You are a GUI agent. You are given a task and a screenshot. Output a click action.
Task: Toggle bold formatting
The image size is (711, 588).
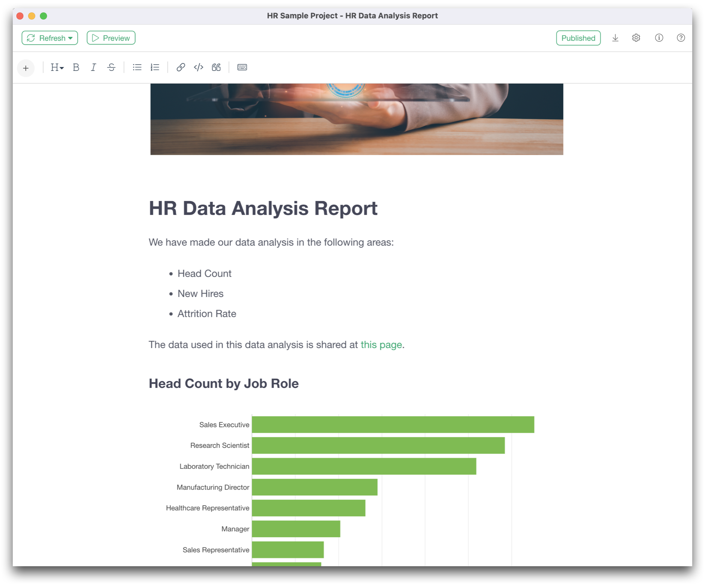point(76,68)
